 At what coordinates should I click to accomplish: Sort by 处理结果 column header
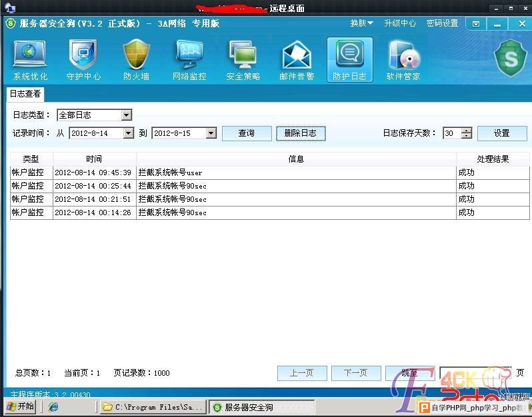click(493, 159)
